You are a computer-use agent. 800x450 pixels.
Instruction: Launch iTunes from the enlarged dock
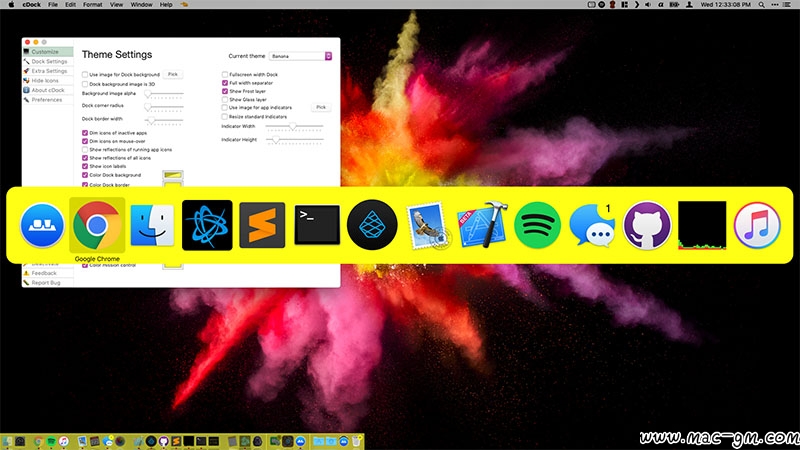[x=757, y=225]
